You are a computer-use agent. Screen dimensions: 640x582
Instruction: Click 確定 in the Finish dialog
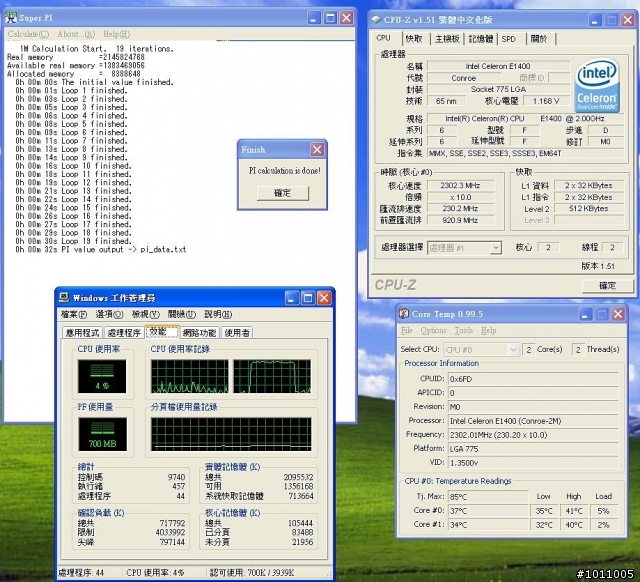282,193
